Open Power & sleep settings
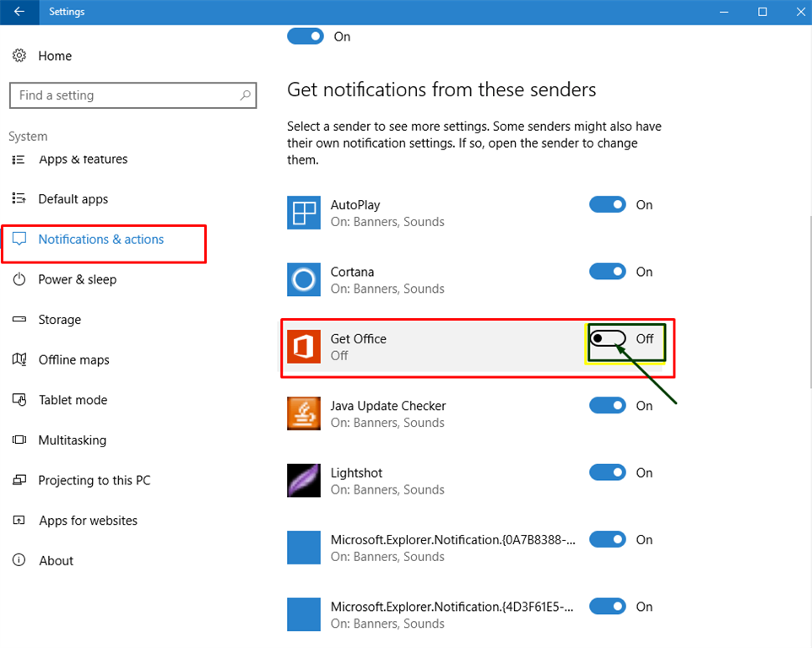The width and height of the screenshot is (812, 648). (77, 279)
